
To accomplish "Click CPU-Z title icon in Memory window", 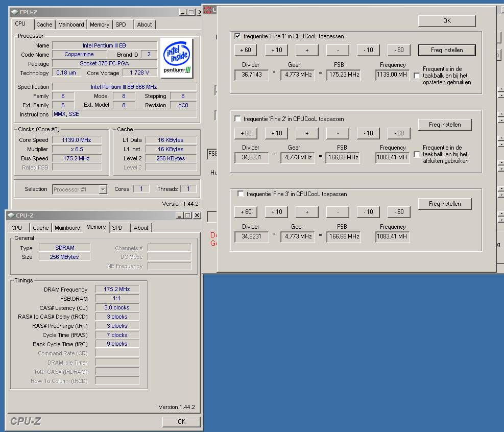I will coord(11,215).
